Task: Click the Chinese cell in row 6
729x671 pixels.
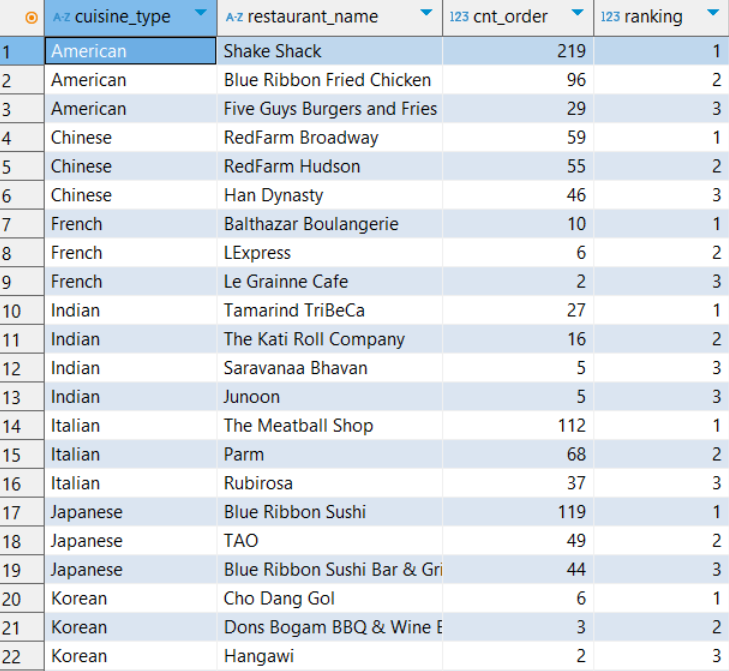Action: 131,195
